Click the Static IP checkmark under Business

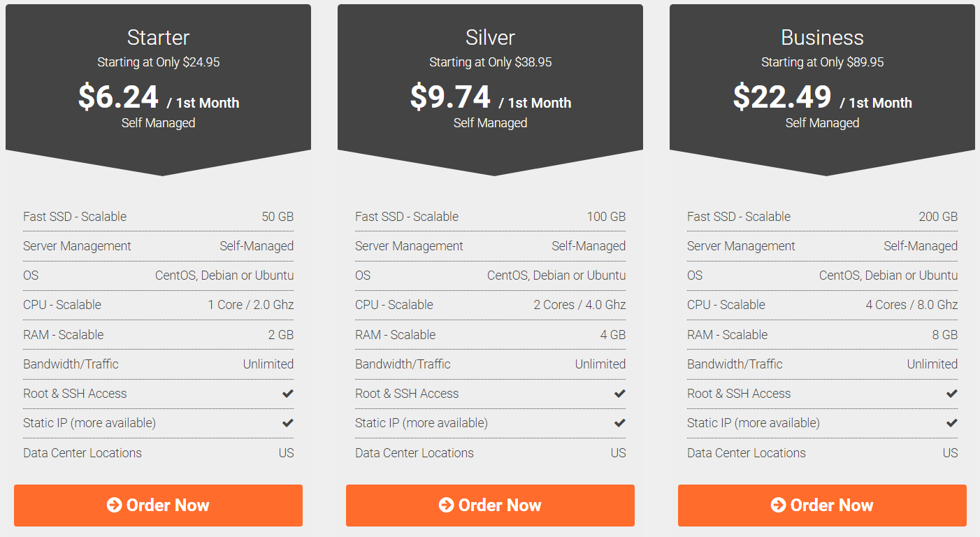tap(951, 423)
